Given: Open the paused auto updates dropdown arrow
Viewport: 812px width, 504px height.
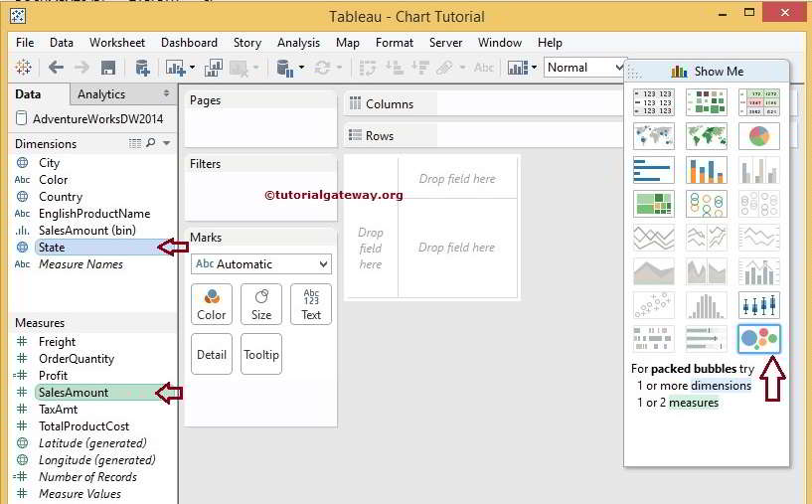Looking at the screenshot, I should click(x=301, y=68).
